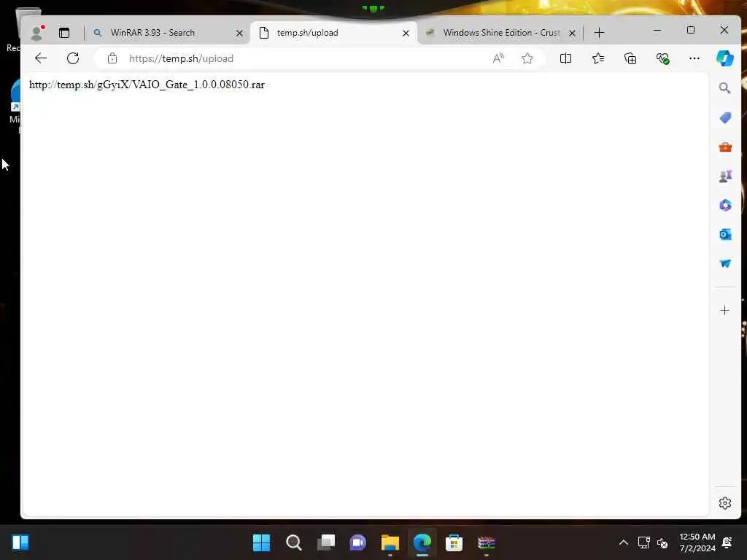Customize sidebar with plus button
Screen dimensions: 747x560
[724, 311]
